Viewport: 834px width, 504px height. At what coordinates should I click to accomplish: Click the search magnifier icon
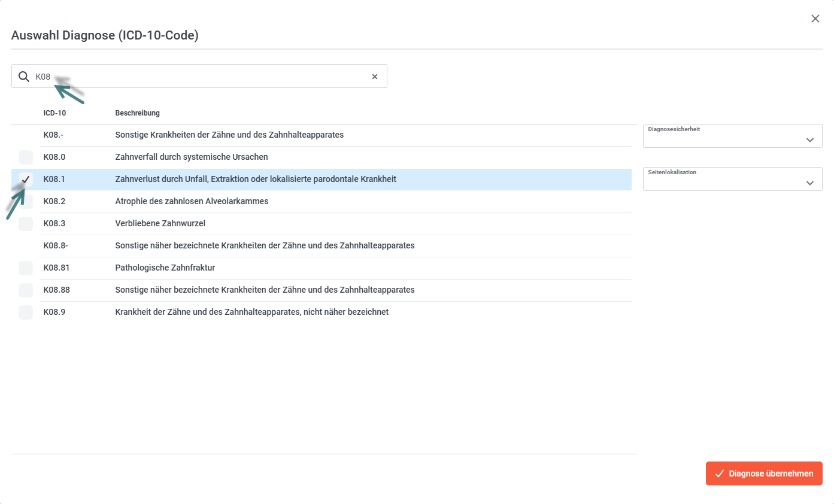[23, 77]
